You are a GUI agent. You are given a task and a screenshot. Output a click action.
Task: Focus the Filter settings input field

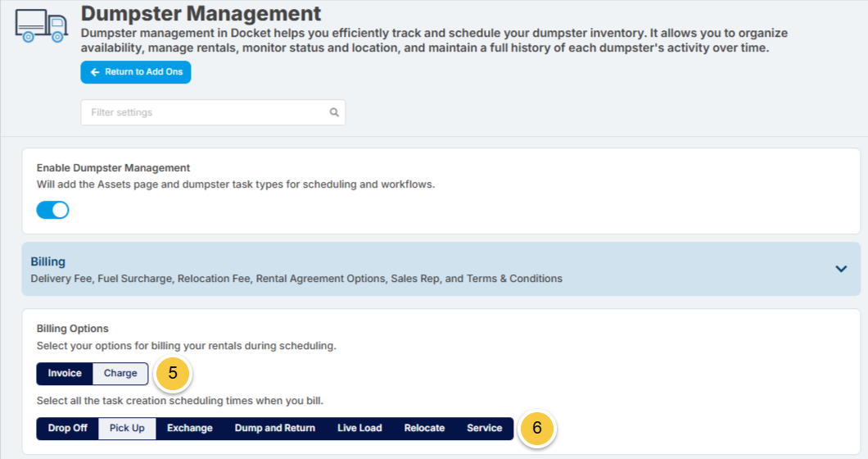coord(213,112)
